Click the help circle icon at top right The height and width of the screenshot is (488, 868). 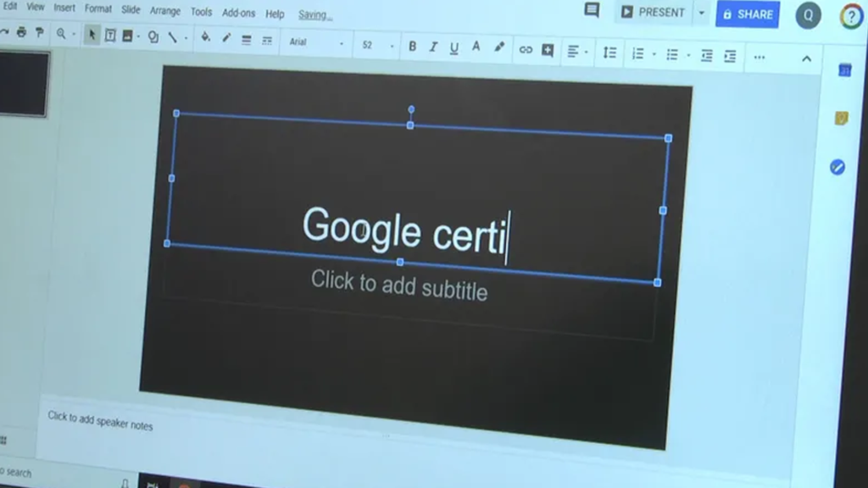[851, 17]
